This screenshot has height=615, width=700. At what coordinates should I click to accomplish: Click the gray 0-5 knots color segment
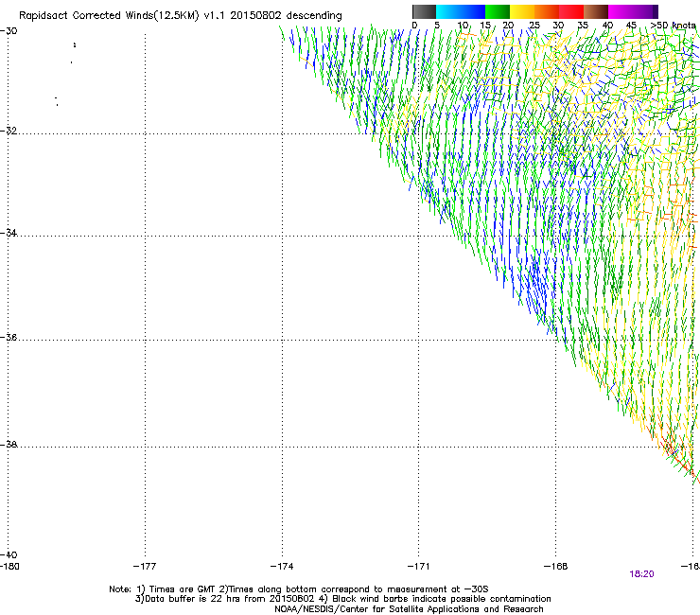click(425, 11)
